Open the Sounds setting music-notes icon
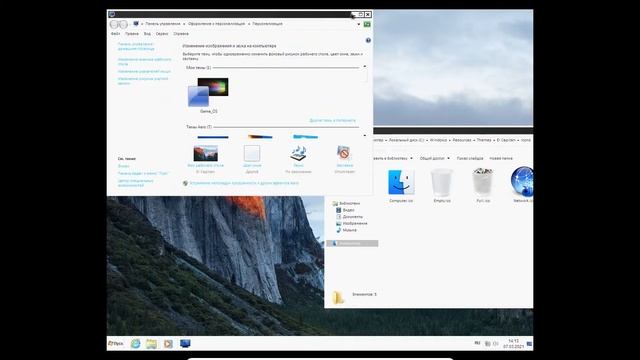This screenshot has height=360, width=640. [x=298, y=153]
